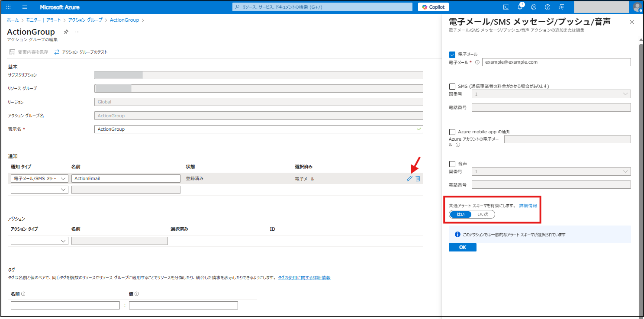Click アクション グループのテスト in the toolbar
The height and width of the screenshot is (319, 644).
click(81, 52)
